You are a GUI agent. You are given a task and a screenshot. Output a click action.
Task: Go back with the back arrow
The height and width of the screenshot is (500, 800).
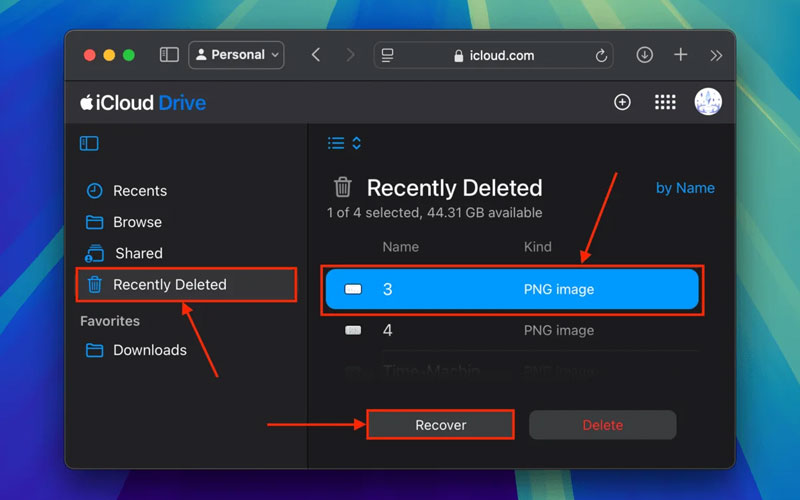click(316, 55)
